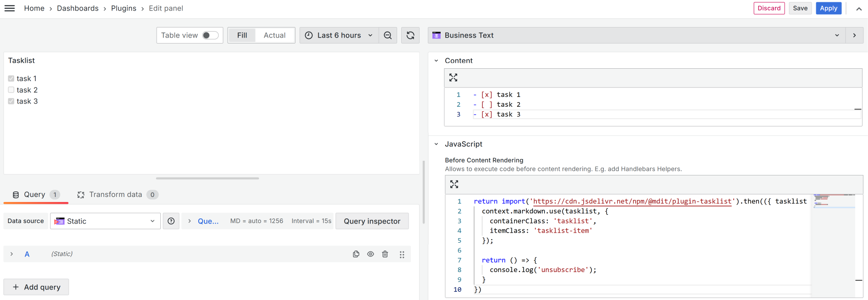
Task: Click the drag handle for query A
Action: tap(402, 255)
